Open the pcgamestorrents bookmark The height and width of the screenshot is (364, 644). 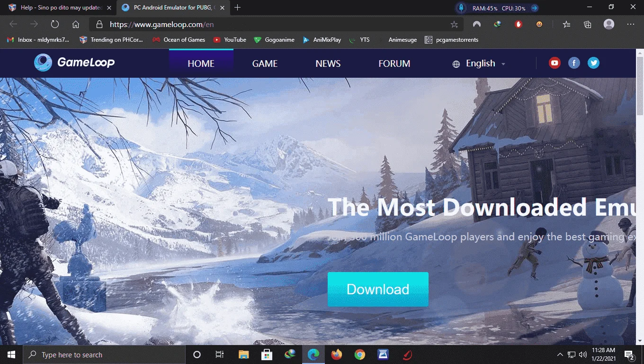(x=452, y=40)
